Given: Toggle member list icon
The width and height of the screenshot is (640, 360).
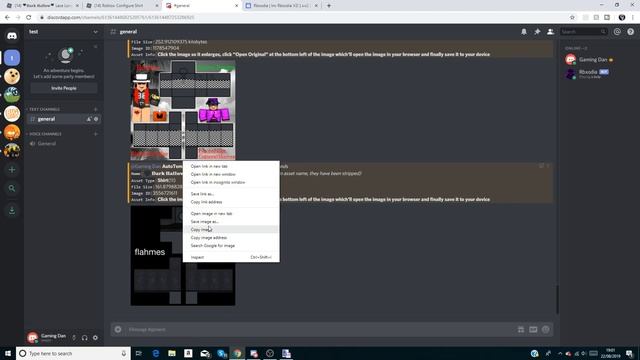Looking at the screenshot, I should [x=551, y=32].
